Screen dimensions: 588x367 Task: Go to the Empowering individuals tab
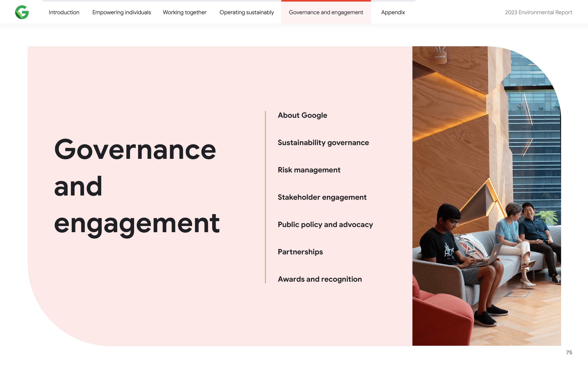click(122, 12)
